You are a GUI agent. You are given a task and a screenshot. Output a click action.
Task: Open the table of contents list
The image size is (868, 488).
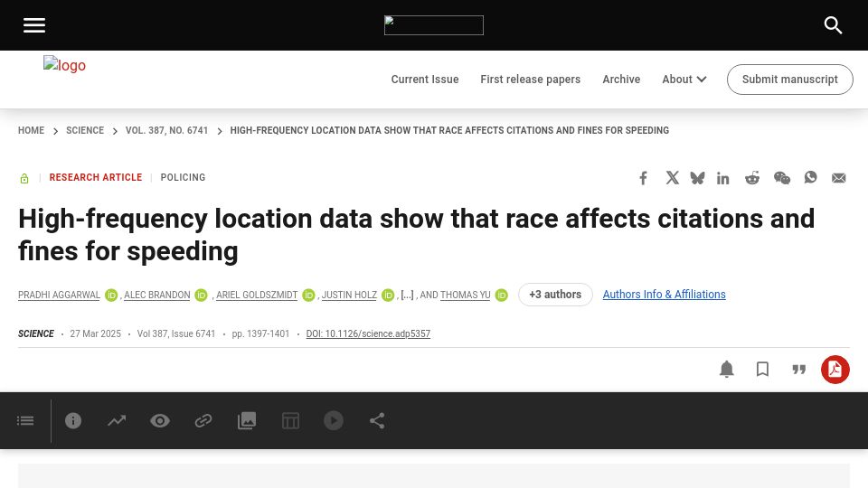(25, 421)
